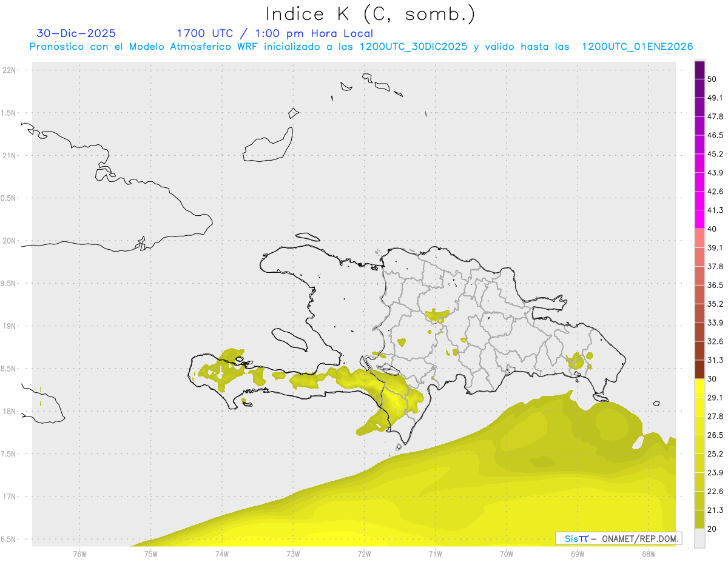The height and width of the screenshot is (562, 728).
Task: Click the latitude axis label "22N"
Action: coord(10,70)
